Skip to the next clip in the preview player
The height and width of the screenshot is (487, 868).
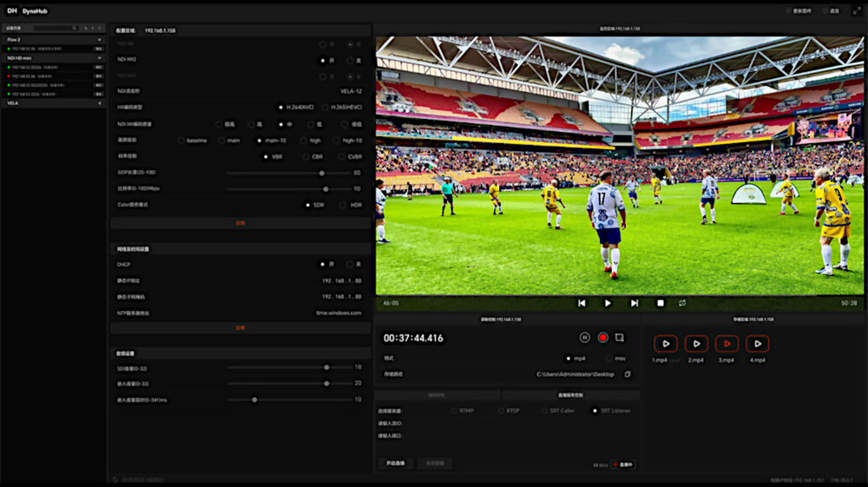point(635,303)
